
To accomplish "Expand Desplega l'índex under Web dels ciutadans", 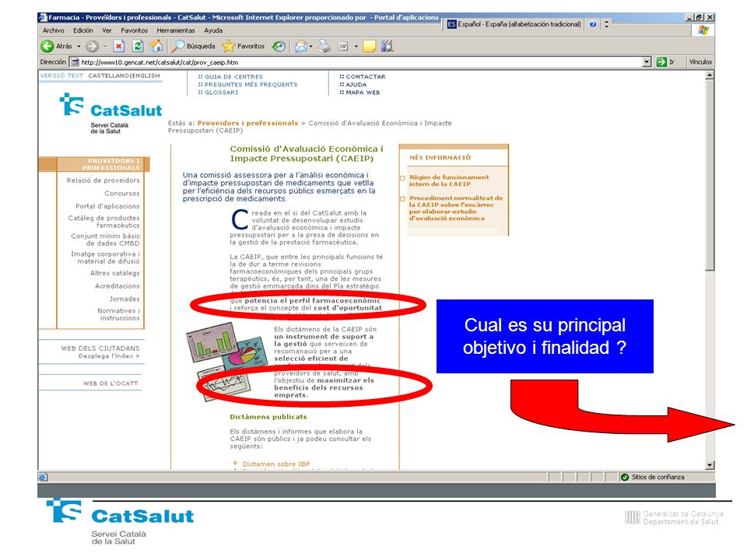I will 109,355.
